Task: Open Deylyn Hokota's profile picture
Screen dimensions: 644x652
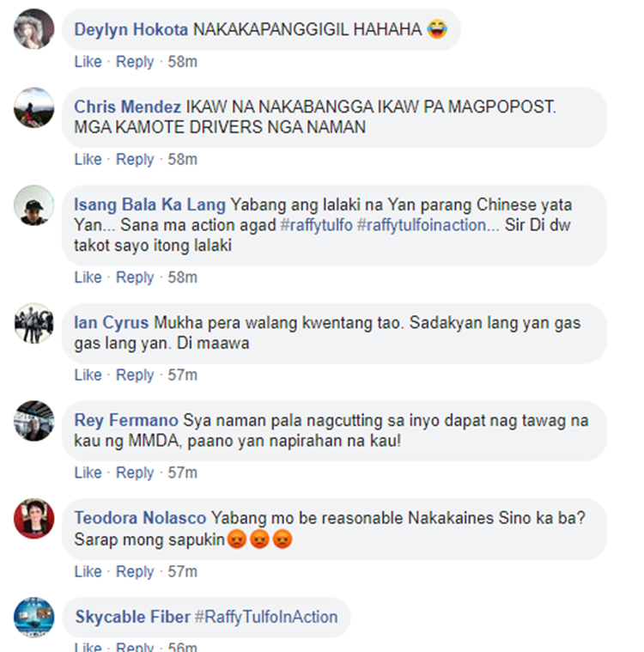Action: pos(34,29)
